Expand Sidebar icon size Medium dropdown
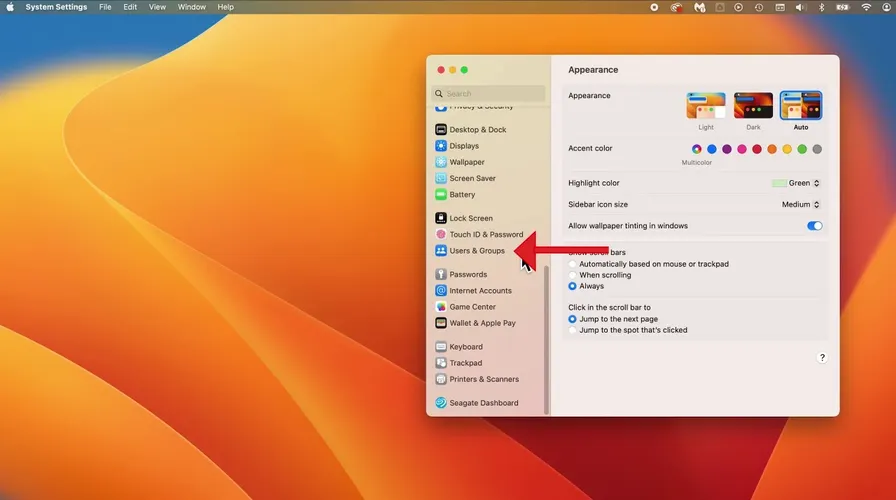The height and width of the screenshot is (500, 896). click(x=801, y=204)
